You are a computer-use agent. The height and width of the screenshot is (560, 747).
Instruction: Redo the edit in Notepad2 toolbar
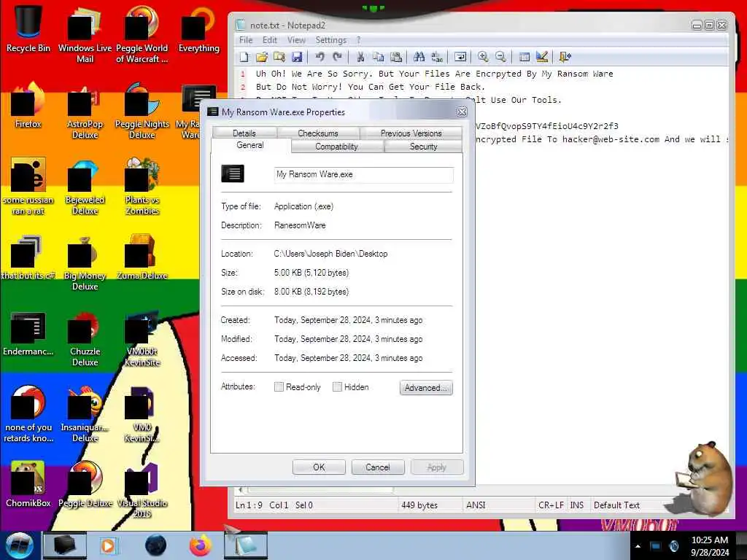pyautogui.click(x=337, y=57)
